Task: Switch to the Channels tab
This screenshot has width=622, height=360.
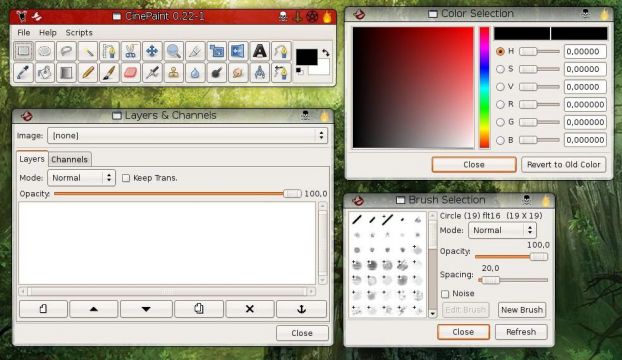Action: coord(69,159)
